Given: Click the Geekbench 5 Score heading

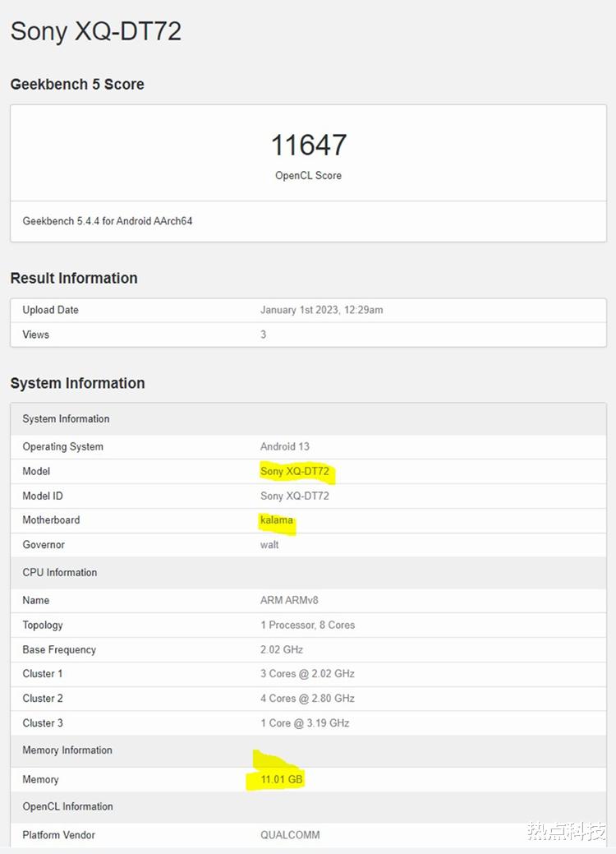Looking at the screenshot, I should coord(77,84).
